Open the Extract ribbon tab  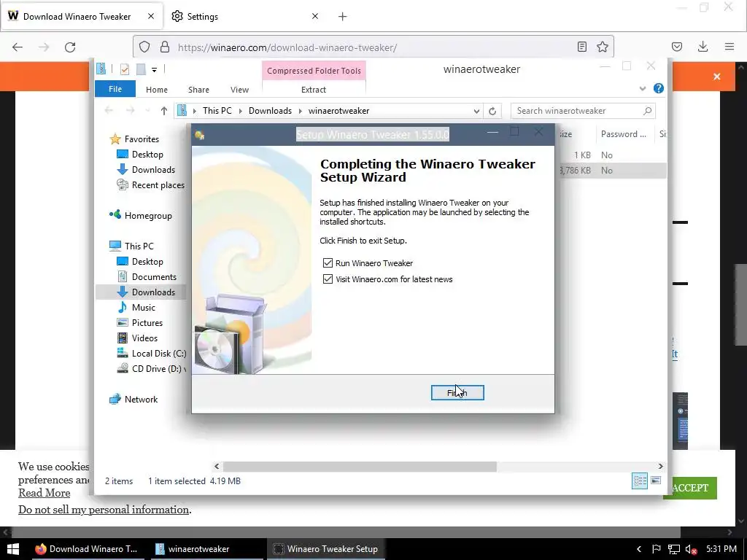[314, 90]
